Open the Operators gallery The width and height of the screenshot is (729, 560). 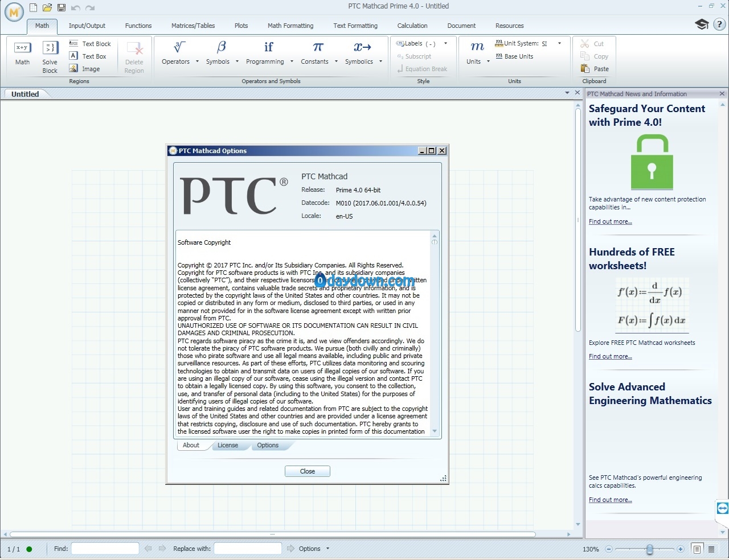click(176, 53)
